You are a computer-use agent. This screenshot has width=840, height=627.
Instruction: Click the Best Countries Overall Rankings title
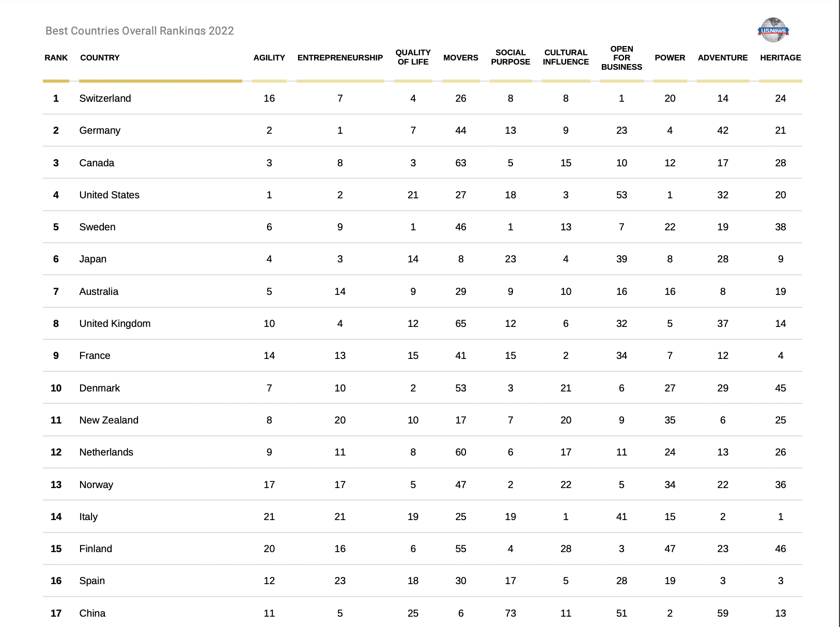139,31
